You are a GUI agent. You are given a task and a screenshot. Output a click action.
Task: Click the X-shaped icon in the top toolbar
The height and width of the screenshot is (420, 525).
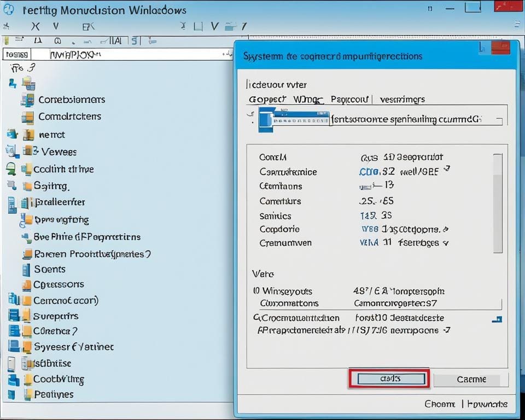[x=35, y=26]
